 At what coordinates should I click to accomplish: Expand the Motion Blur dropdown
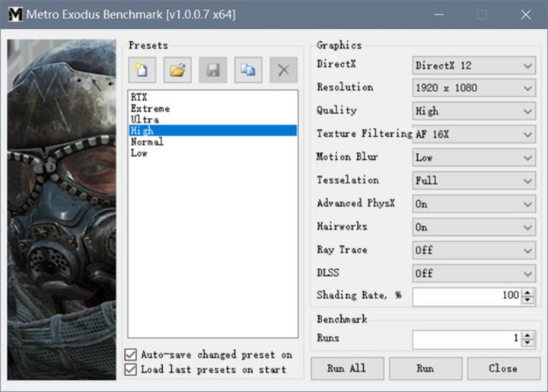(x=474, y=158)
